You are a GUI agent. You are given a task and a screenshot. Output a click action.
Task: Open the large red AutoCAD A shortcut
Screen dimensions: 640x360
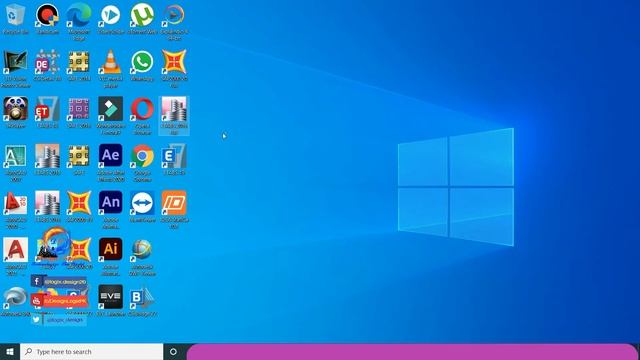16,249
